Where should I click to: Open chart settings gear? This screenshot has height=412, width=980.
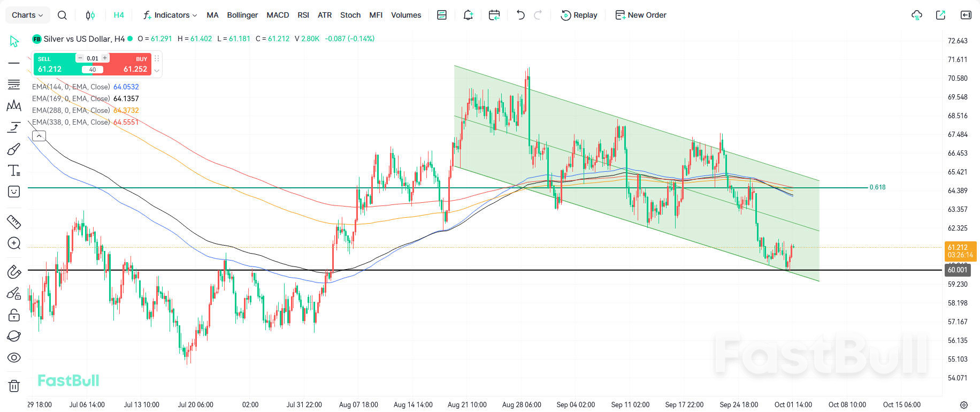[964, 405]
